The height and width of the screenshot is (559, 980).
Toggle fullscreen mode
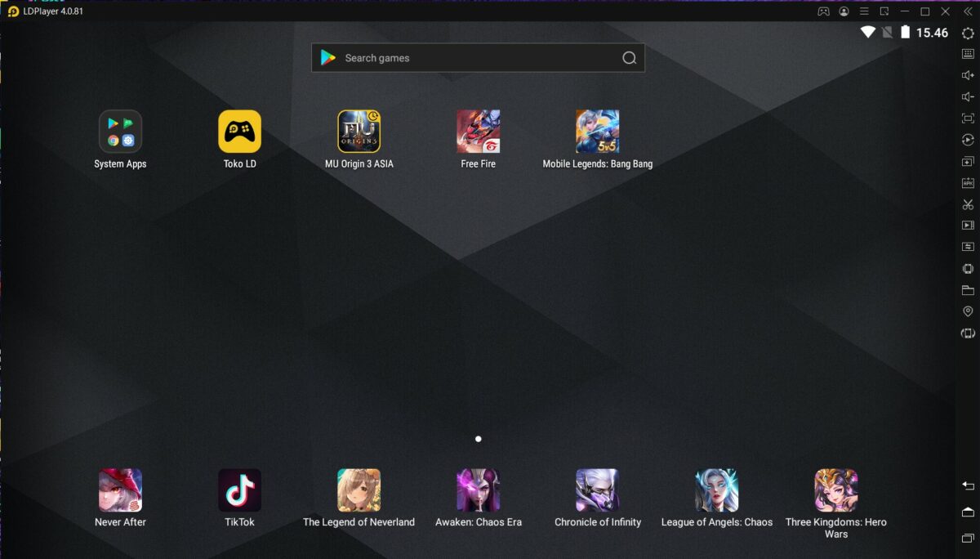click(968, 118)
